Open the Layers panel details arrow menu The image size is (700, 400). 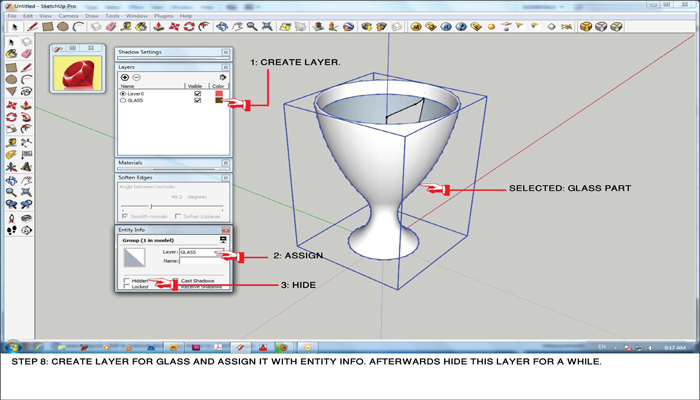click(x=223, y=77)
